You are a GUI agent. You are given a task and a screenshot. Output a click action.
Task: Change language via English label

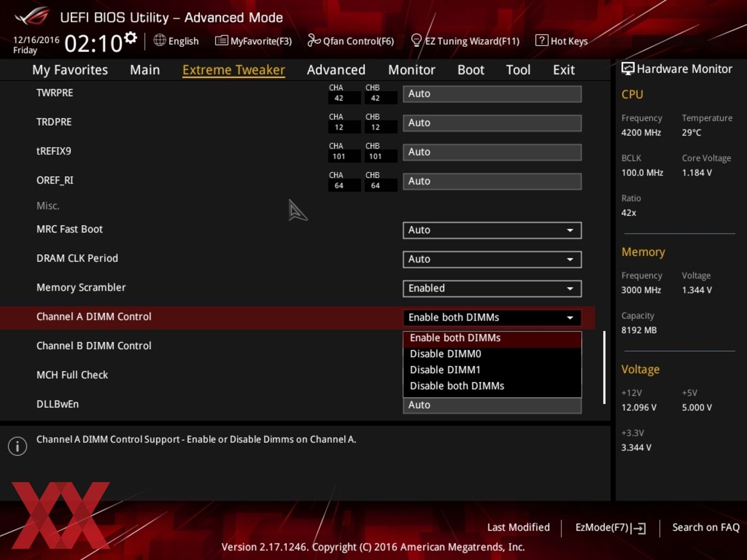point(183,41)
